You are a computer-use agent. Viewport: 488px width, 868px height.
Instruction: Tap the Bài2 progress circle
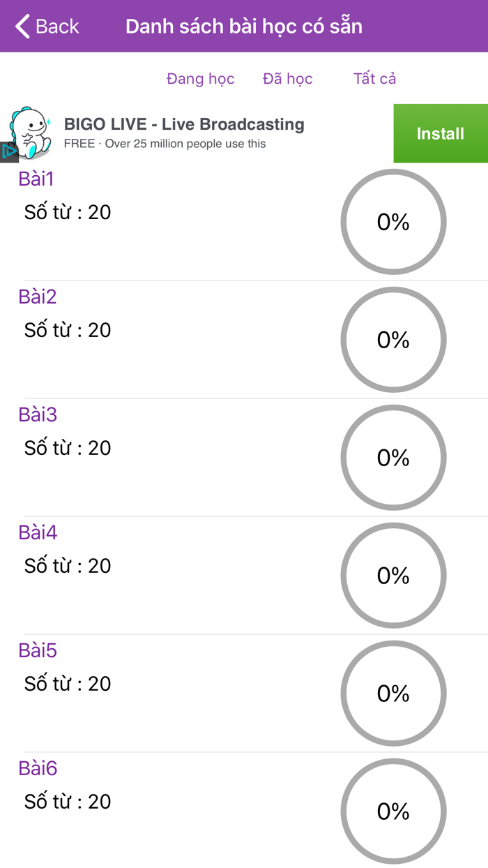(393, 340)
